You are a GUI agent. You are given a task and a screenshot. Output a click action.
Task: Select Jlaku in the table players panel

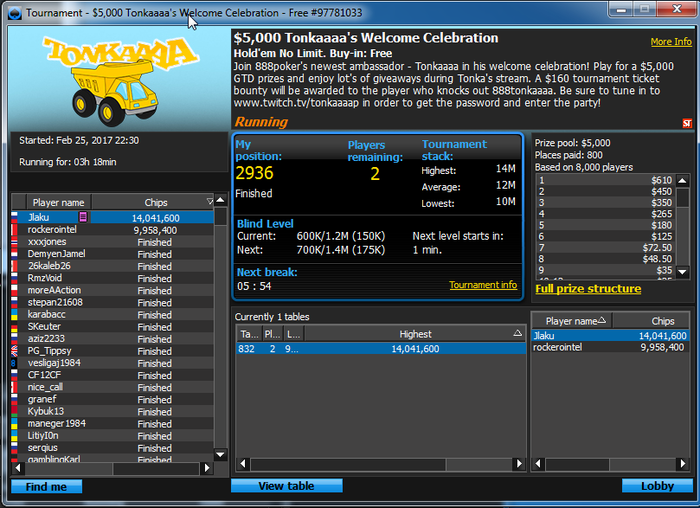click(611, 336)
